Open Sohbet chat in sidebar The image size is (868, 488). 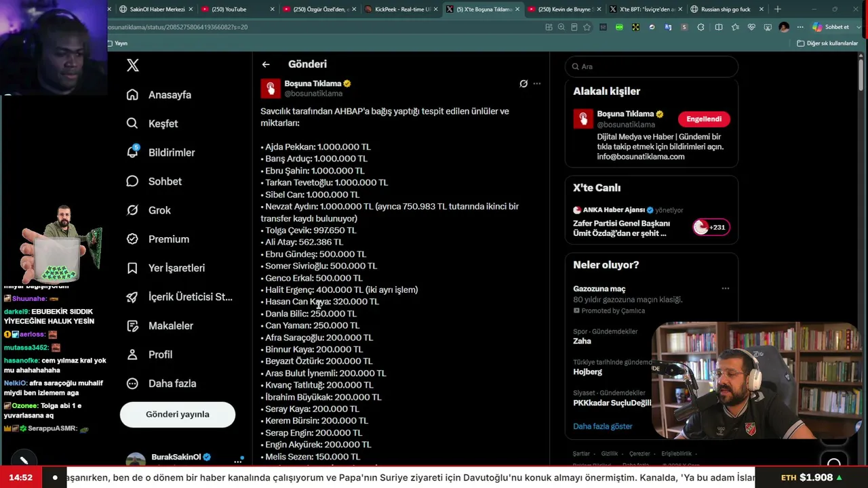pyautogui.click(x=154, y=182)
